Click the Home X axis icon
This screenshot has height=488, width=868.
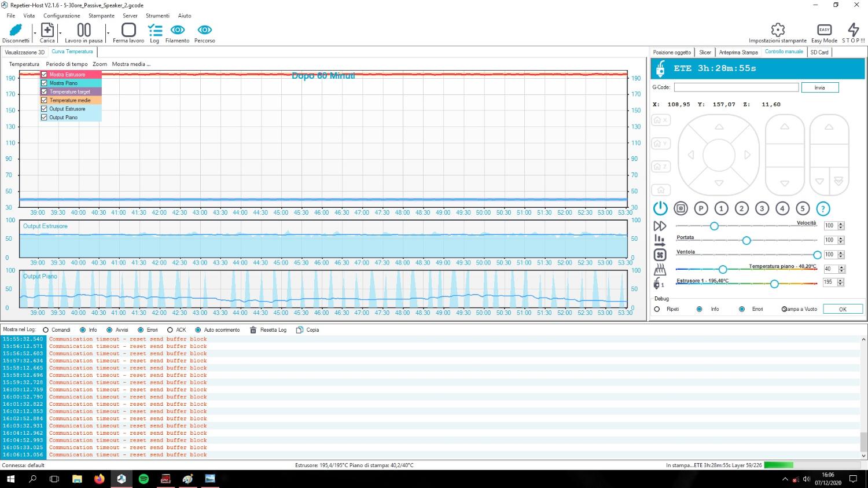pyautogui.click(x=660, y=120)
